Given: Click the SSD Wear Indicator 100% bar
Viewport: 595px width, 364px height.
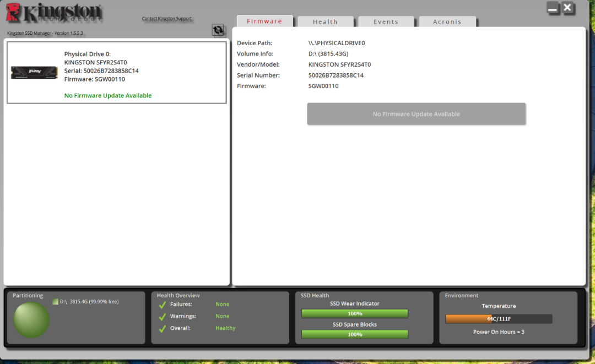Looking at the screenshot, I should 355,313.
